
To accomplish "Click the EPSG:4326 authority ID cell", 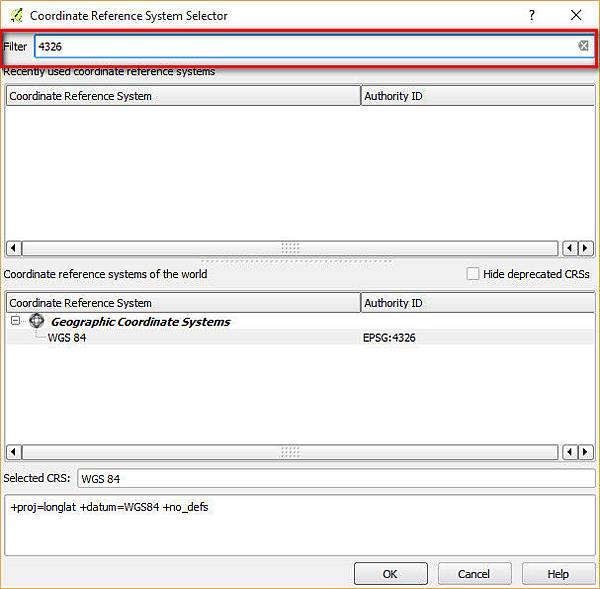I will point(389,338).
